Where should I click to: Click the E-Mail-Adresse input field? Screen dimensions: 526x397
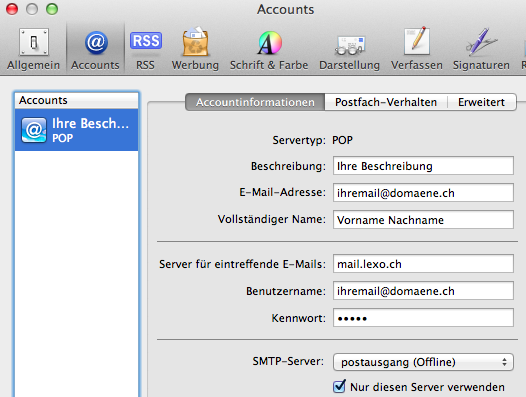click(423, 193)
